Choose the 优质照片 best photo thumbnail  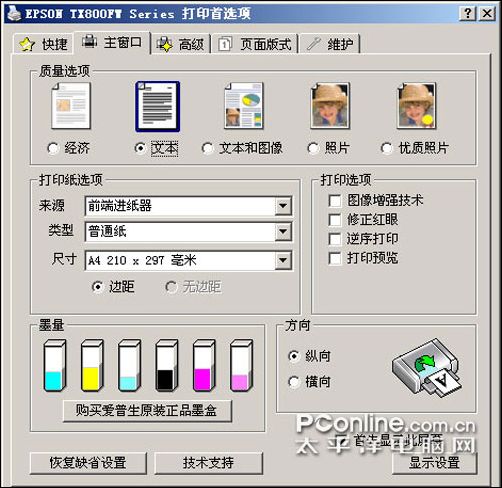417,106
